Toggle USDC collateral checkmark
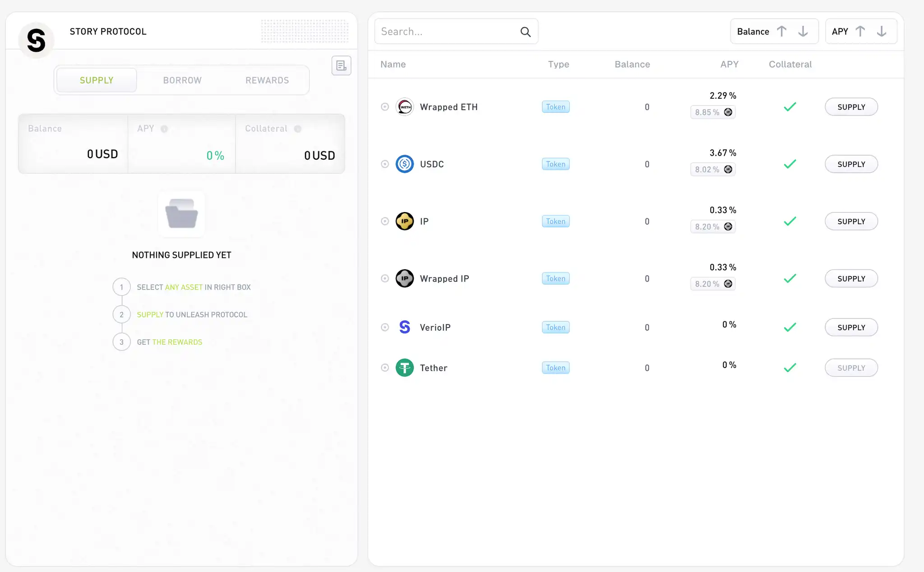The width and height of the screenshot is (924, 572). (x=790, y=164)
